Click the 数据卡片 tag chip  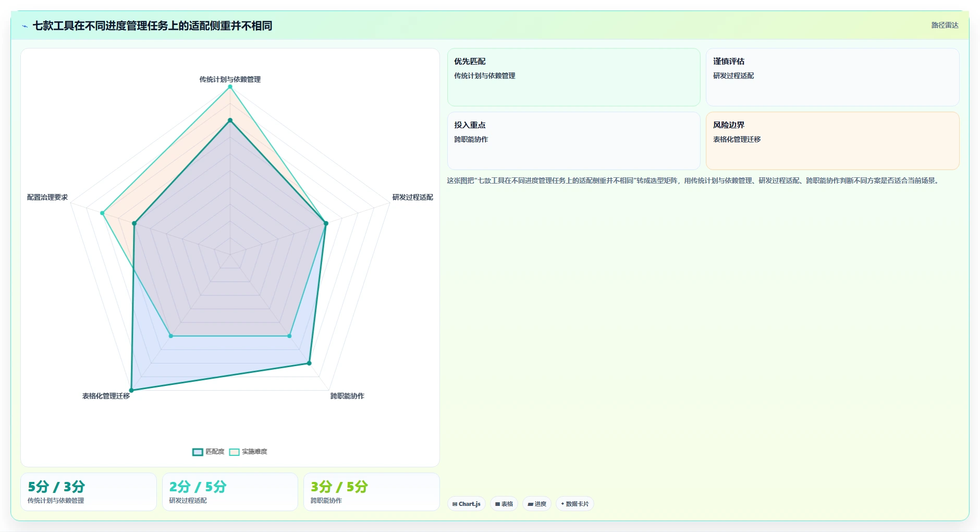pos(575,504)
